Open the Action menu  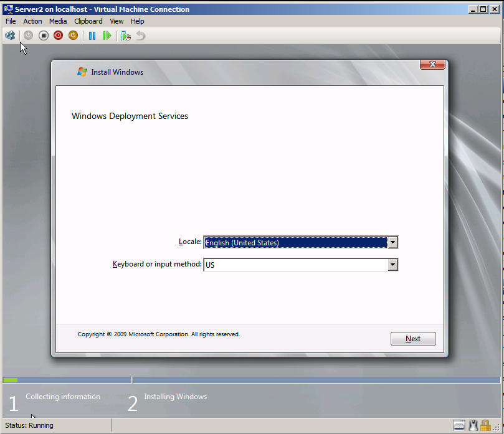(x=32, y=21)
